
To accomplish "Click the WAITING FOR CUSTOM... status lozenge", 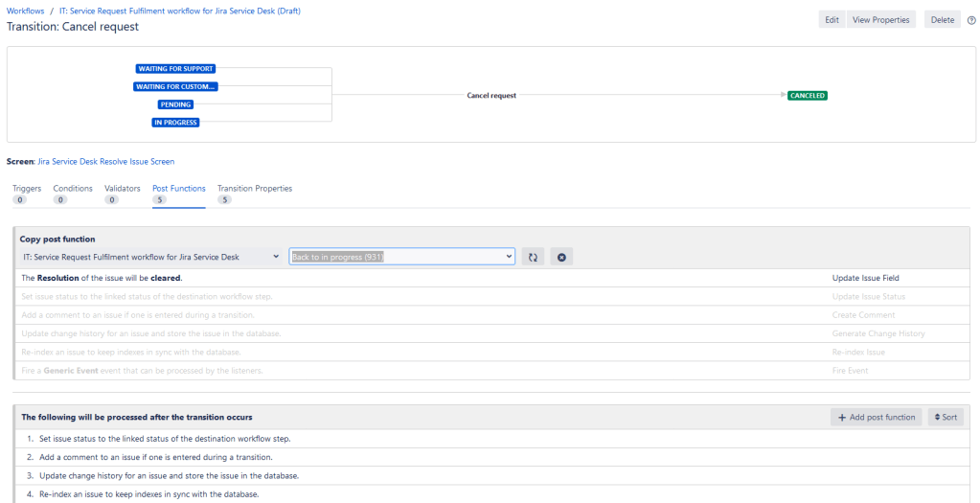I will click(176, 87).
